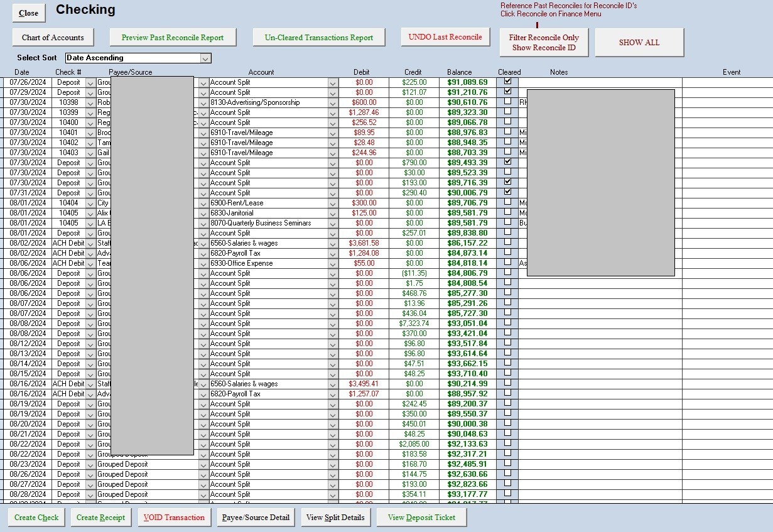Toggle Cleared checkbox for $89,706.79 balance row
This screenshot has height=532, width=773.
(x=507, y=202)
